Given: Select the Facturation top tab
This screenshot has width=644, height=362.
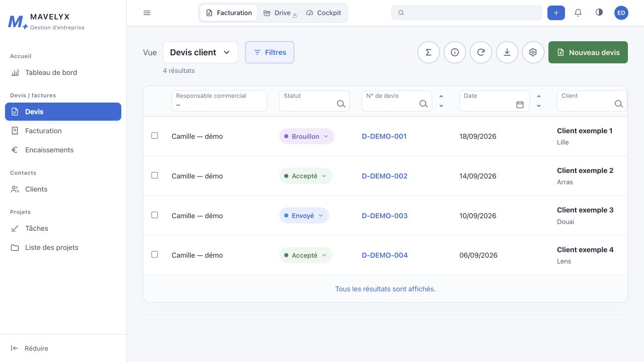Looking at the screenshot, I should (x=229, y=13).
